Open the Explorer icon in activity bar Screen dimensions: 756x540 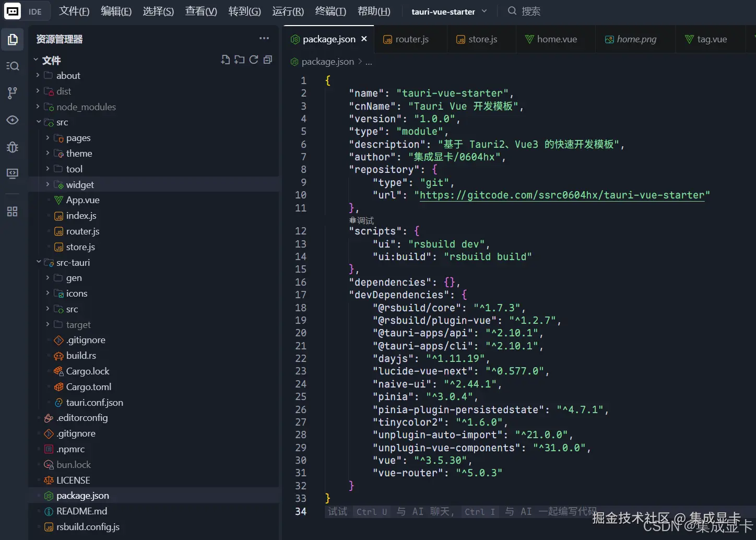13,40
